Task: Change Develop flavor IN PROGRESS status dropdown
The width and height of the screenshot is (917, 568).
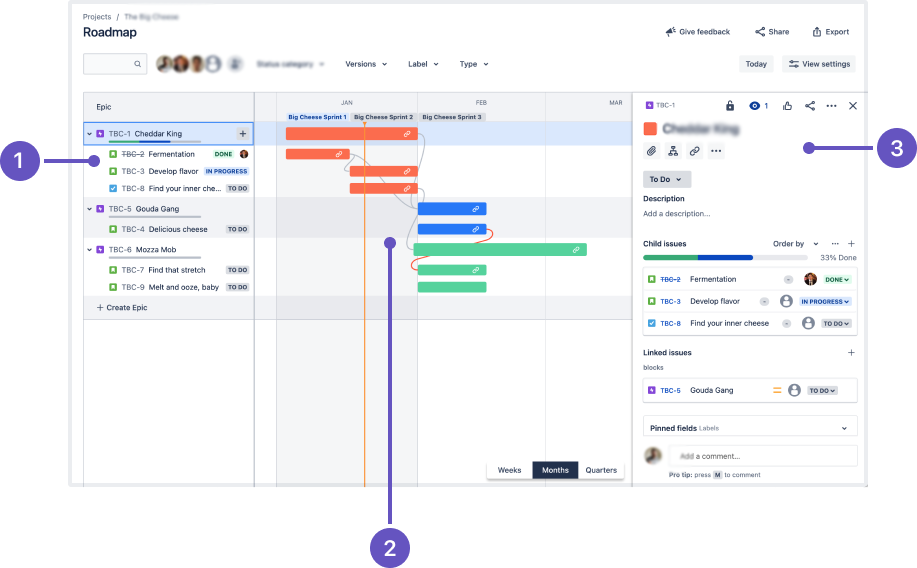Action: pyautogui.click(x=825, y=302)
